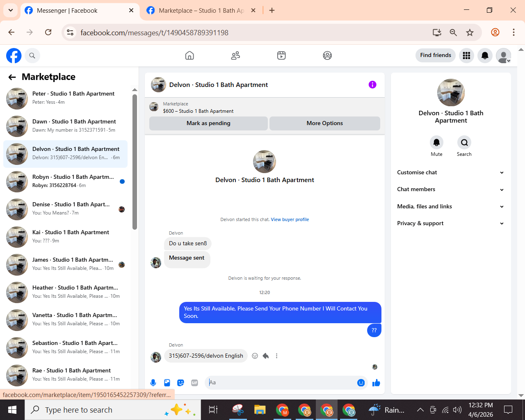Expand the Customise chat section
The image size is (525, 420).
tap(451, 173)
